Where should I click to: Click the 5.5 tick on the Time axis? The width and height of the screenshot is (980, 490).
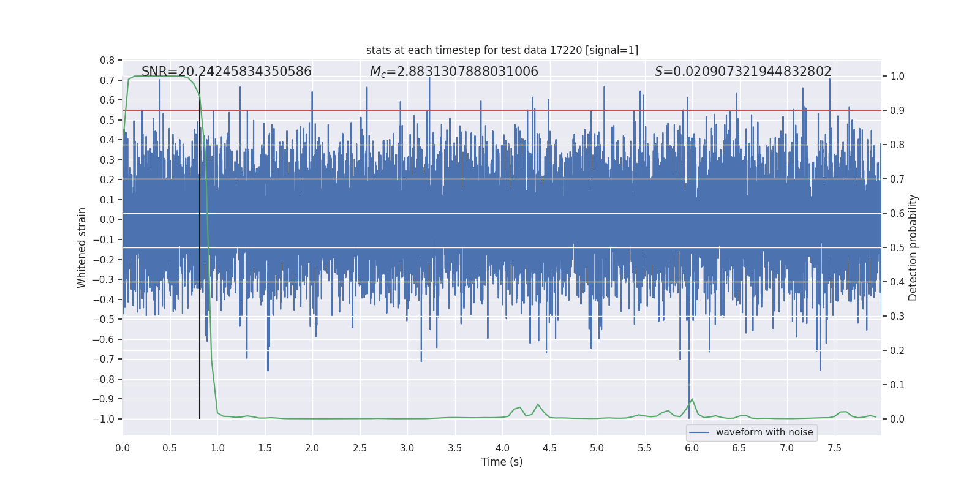(644, 448)
